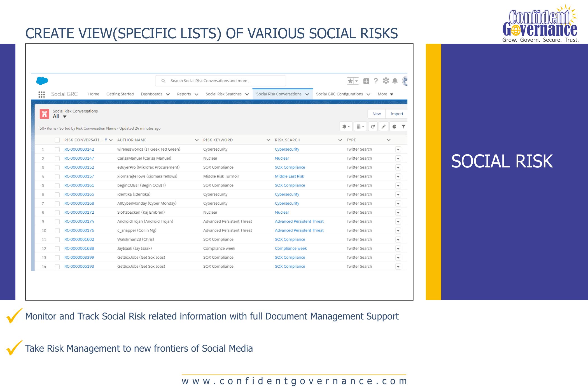Select the checkbox for RC-0000000142
The width and height of the screenshot is (588, 392).
[x=57, y=149]
